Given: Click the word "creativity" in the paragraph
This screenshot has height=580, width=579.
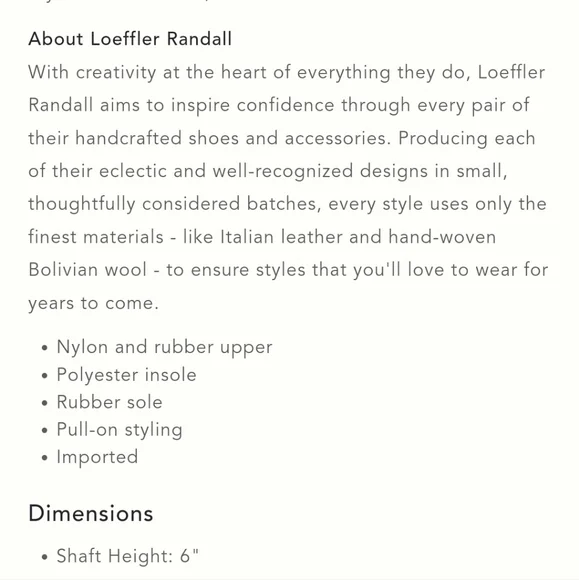Looking at the screenshot, I should [116, 72].
